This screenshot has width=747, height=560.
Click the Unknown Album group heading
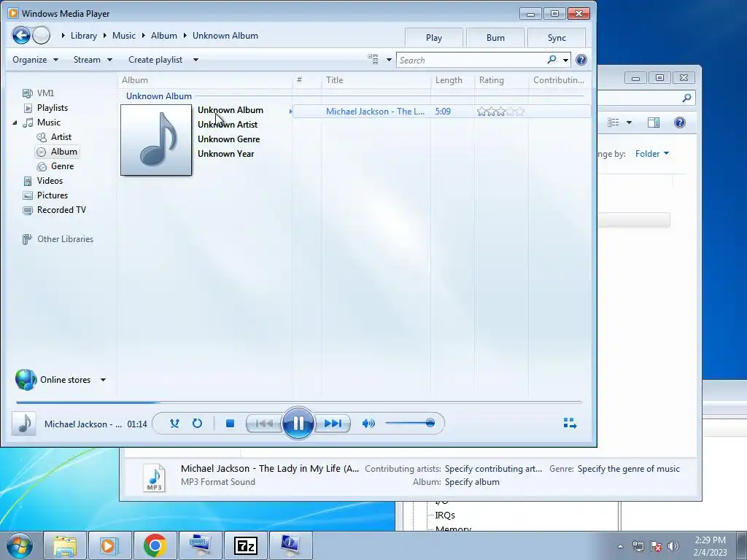click(x=158, y=96)
